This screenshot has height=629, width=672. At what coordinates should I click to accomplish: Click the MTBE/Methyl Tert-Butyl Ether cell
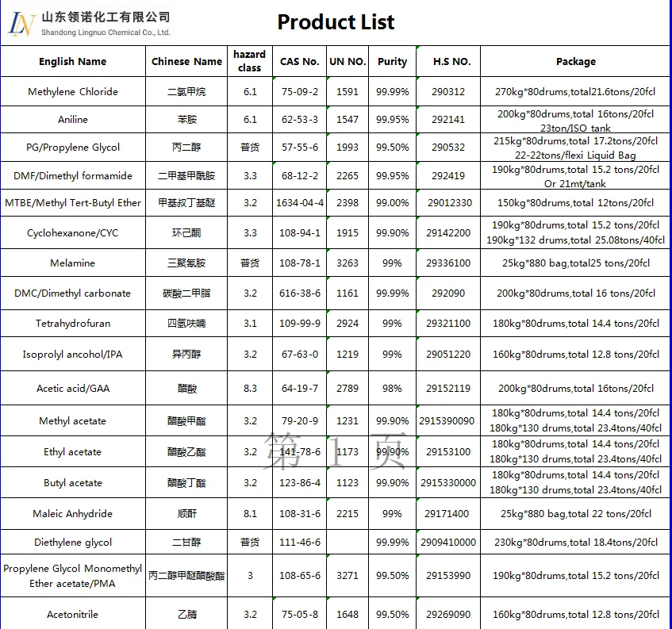[x=73, y=203]
